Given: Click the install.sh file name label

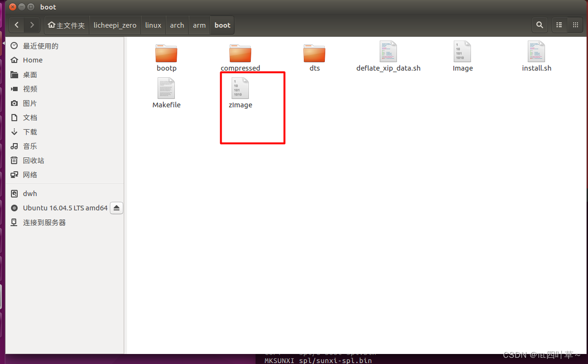Looking at the screenshot, I should pos(536,68).
